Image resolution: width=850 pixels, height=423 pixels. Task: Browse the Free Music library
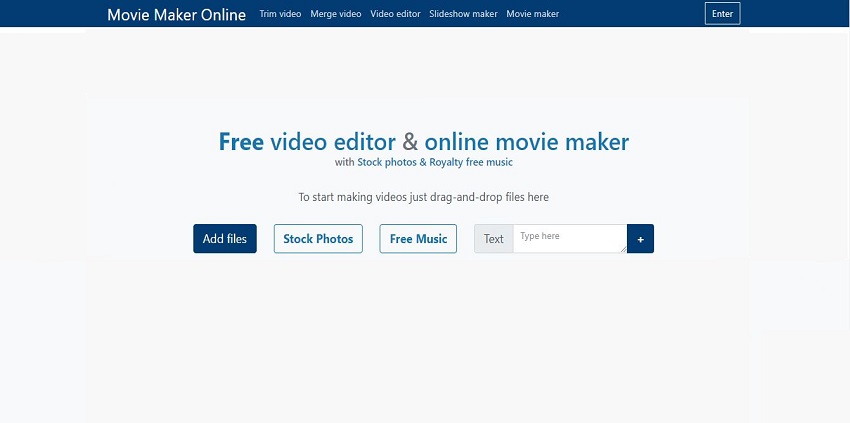coord(418,239)
